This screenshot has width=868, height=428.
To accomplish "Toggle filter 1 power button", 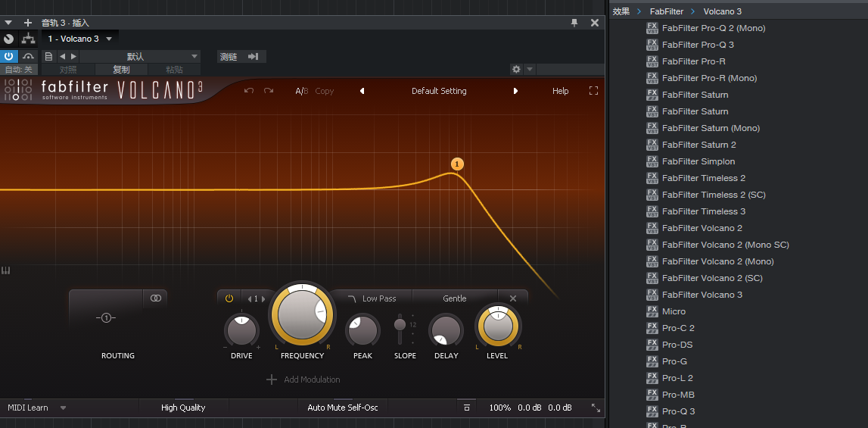I will 229,298.
